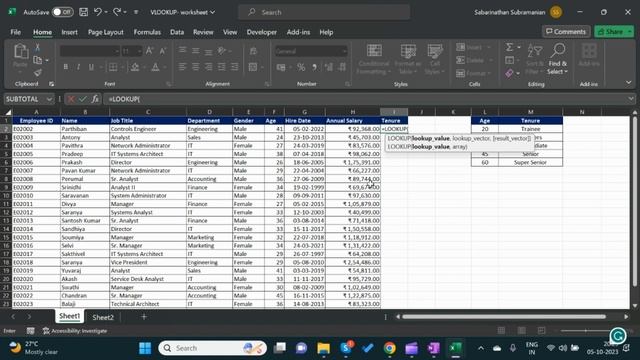The image size is (640, 360).
Task: Click the title bar Search box
Action: [324, 12]
